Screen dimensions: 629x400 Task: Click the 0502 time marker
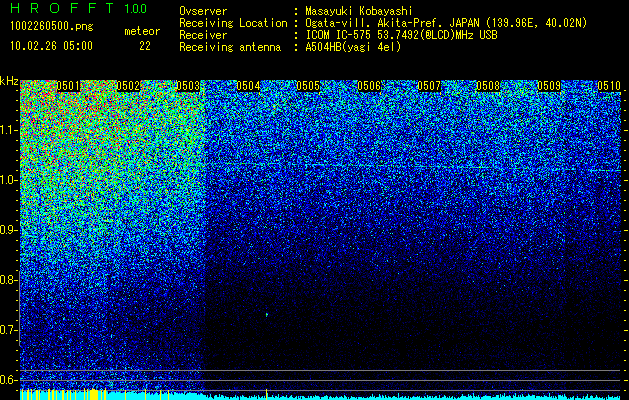[x=128, y=86]
